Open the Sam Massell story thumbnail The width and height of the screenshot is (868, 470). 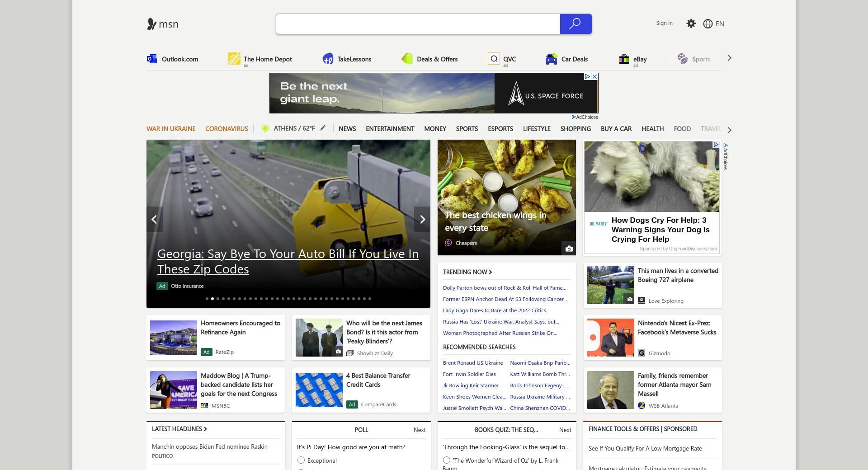click(x=610, y=390)
